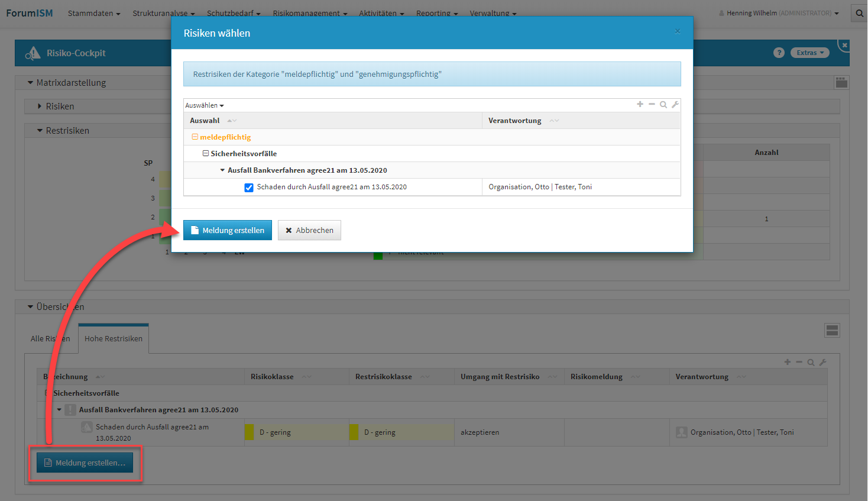This screenshot has height=501, width=868.
Task: Collapse Ausfall Bankverfahren agree21 row in dialog
Action: coord(222,170)
